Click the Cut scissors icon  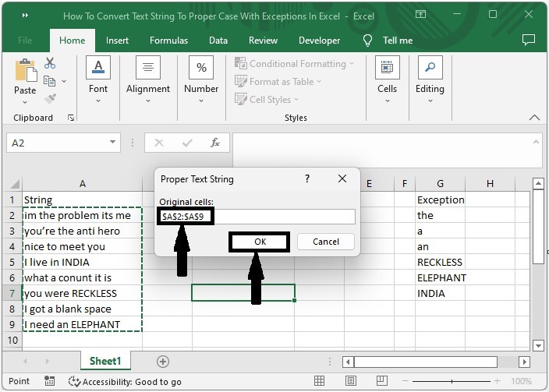[x=50, y=63]
